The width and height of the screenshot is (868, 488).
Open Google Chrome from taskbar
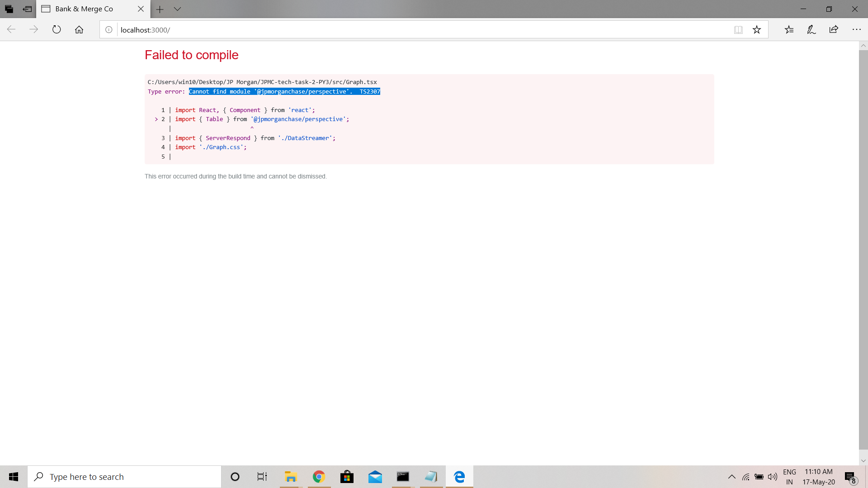319,477
